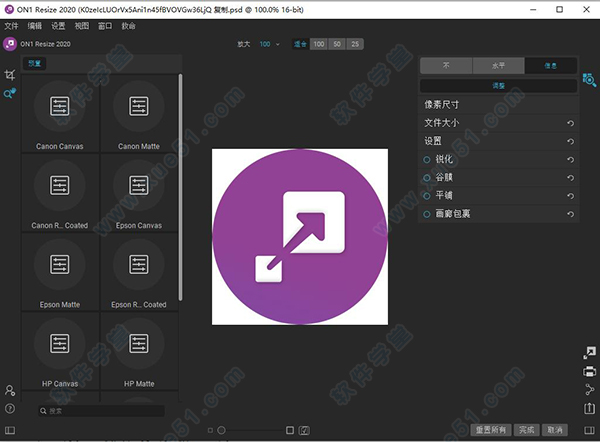Set zoom to 25 button
This screenshot has width=600, height=442.
[x=355, y=44]
